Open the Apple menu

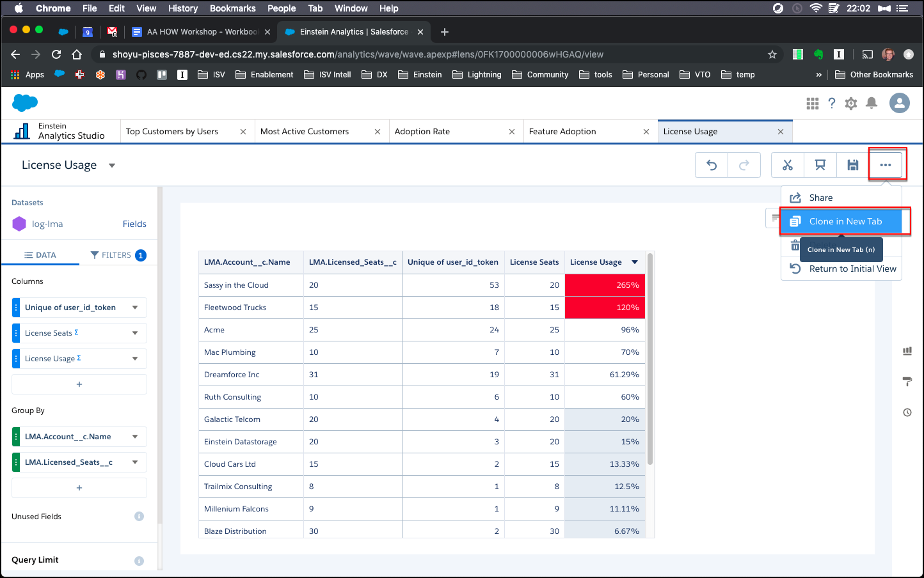[x=18, y=8]
